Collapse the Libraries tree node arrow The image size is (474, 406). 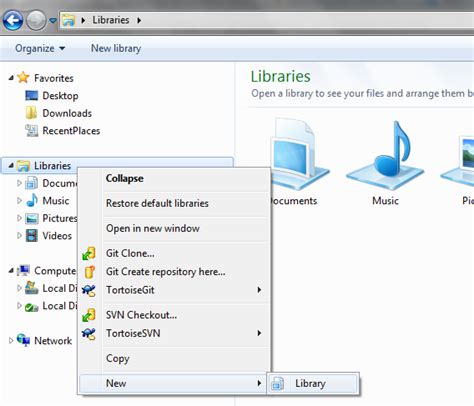coord(11,165)
